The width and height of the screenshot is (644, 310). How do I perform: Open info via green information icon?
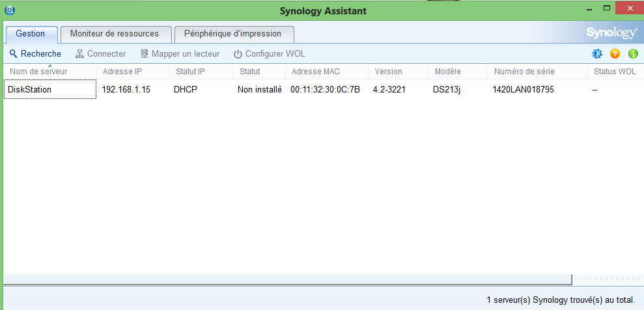pos(633,54)
